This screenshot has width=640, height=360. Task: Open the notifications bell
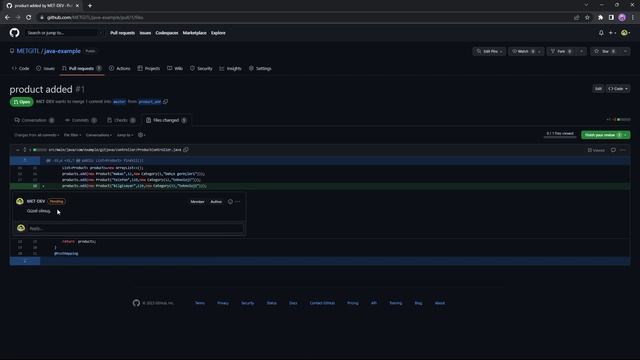[601, 33]
